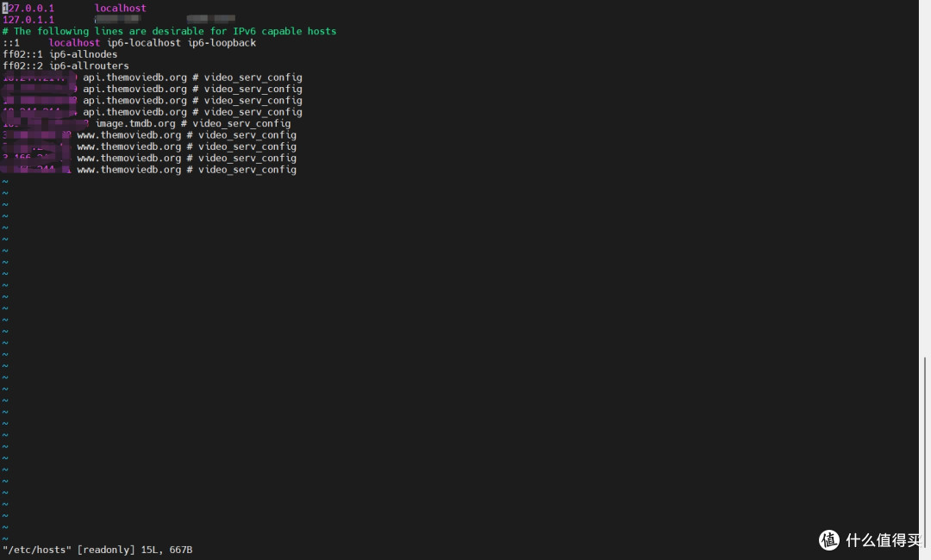Click the "/etc/hosts" filename in status line
The width and height of the screenshot is (931, 560).
click(x=37, y=550)
